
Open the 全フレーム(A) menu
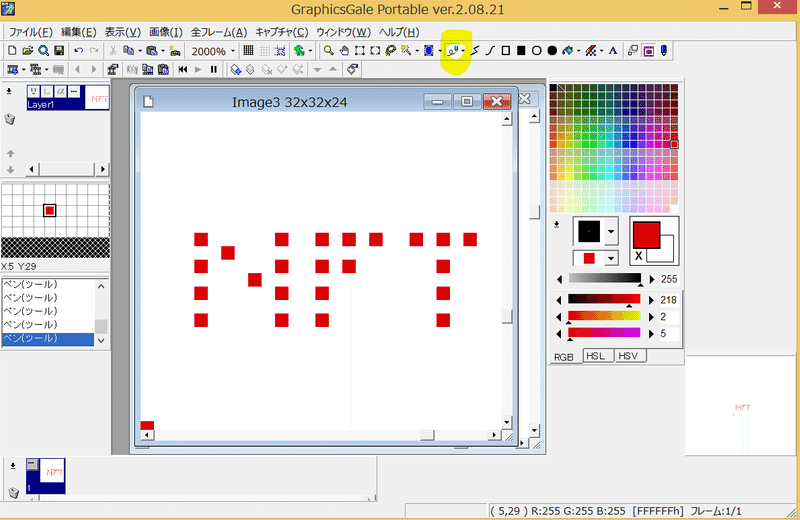(x=219, y=32)
